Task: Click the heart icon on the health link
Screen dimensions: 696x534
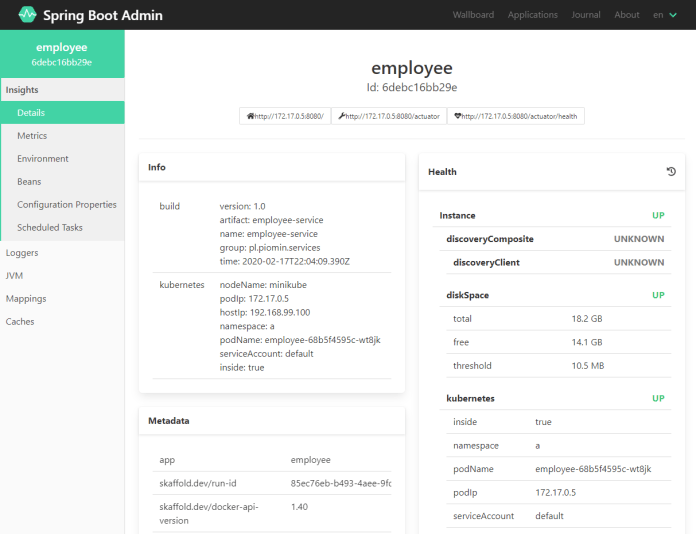Action: pyautogui.click(x=458, y=116)
